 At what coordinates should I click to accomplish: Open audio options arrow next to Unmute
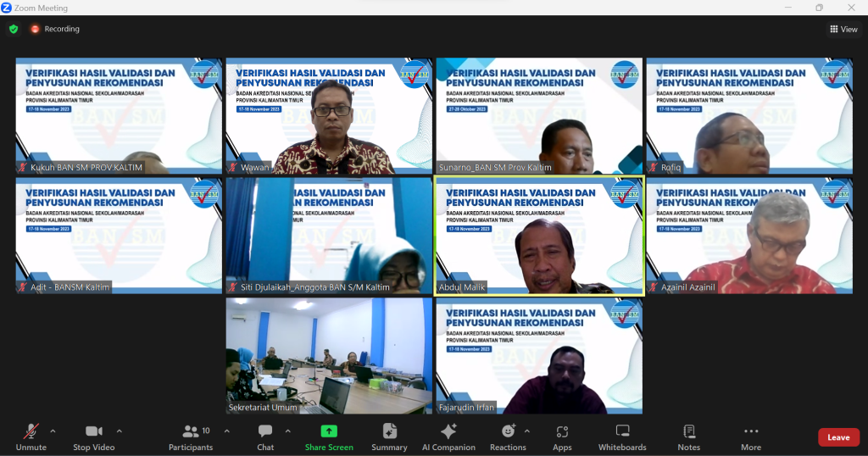pyautogui.click(x=53, y=431)
